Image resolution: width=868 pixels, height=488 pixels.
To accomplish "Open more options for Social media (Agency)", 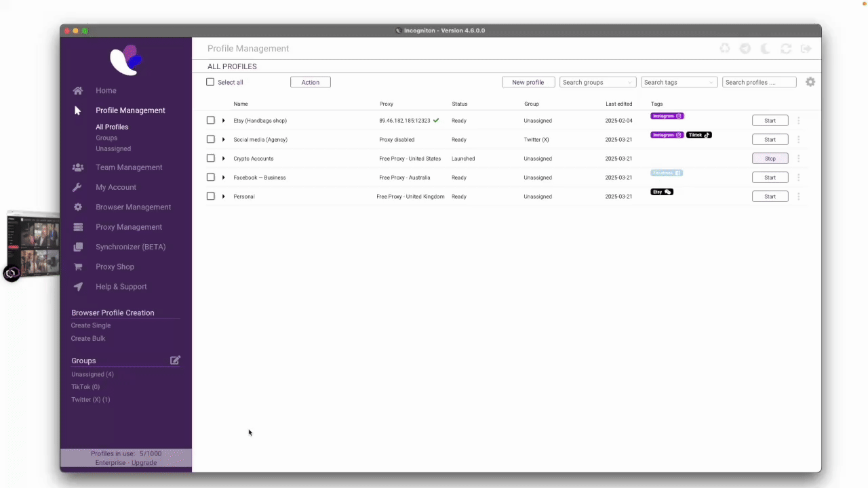I will pyautogui.click(x=798, y=140).
